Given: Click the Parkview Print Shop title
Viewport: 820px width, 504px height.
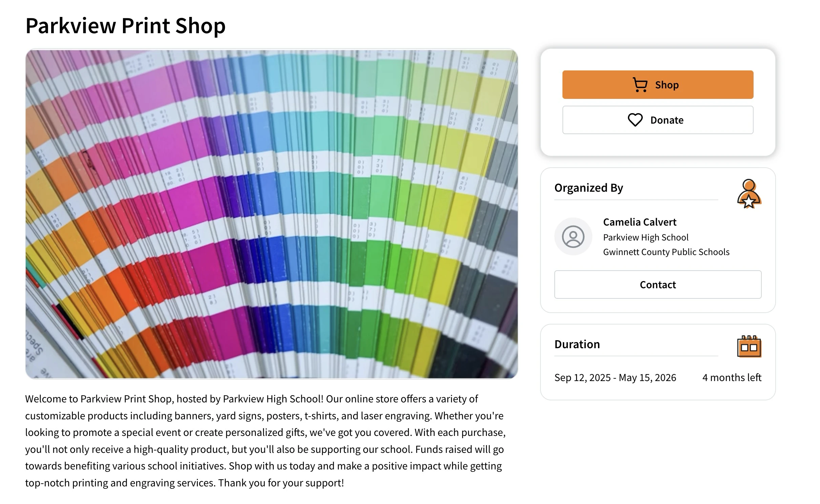Looking at the screenshot, I should click(125, 26).
